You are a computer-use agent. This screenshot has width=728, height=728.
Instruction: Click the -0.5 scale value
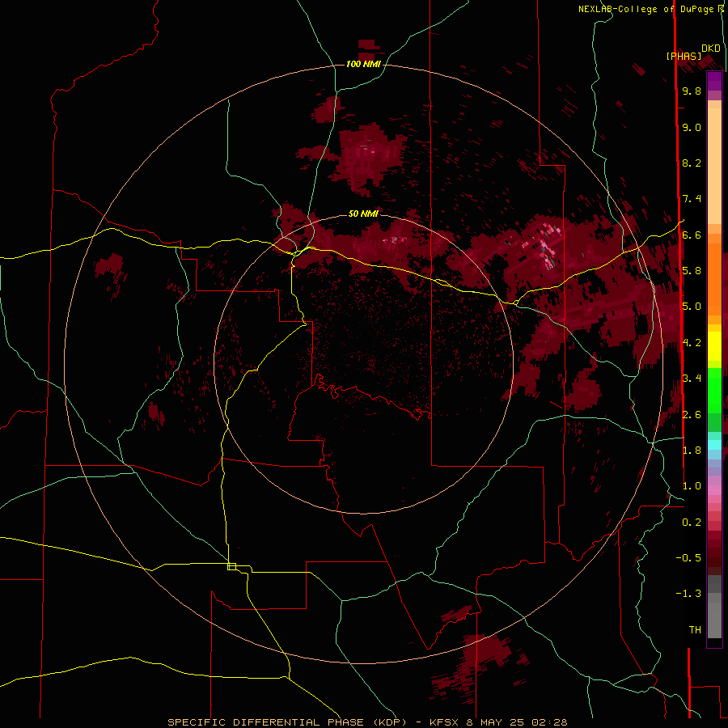(x=688, y=558)
